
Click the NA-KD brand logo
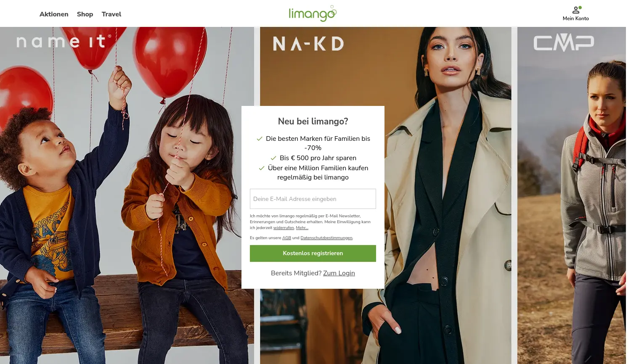(308, 44)
